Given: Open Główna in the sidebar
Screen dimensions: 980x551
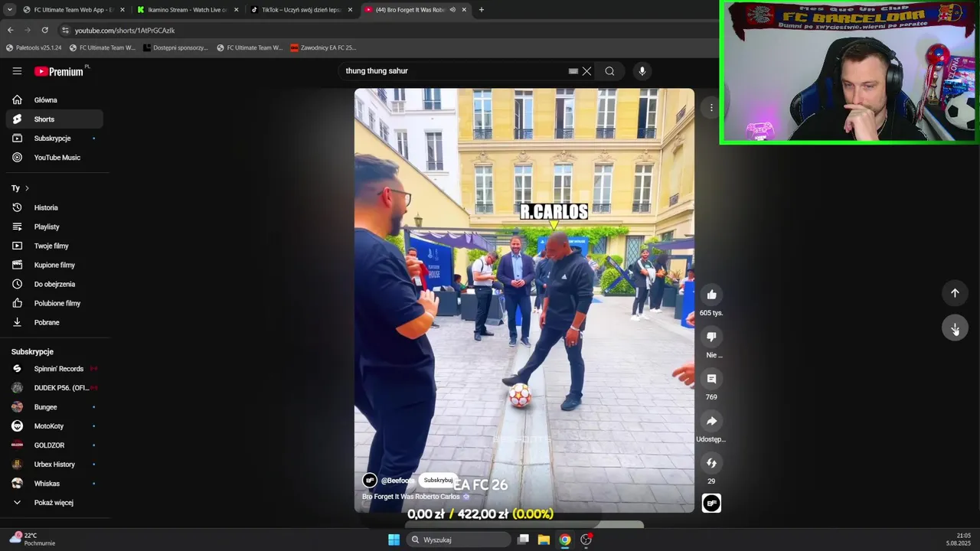Looking at the screenshot, I should point(54,100).
